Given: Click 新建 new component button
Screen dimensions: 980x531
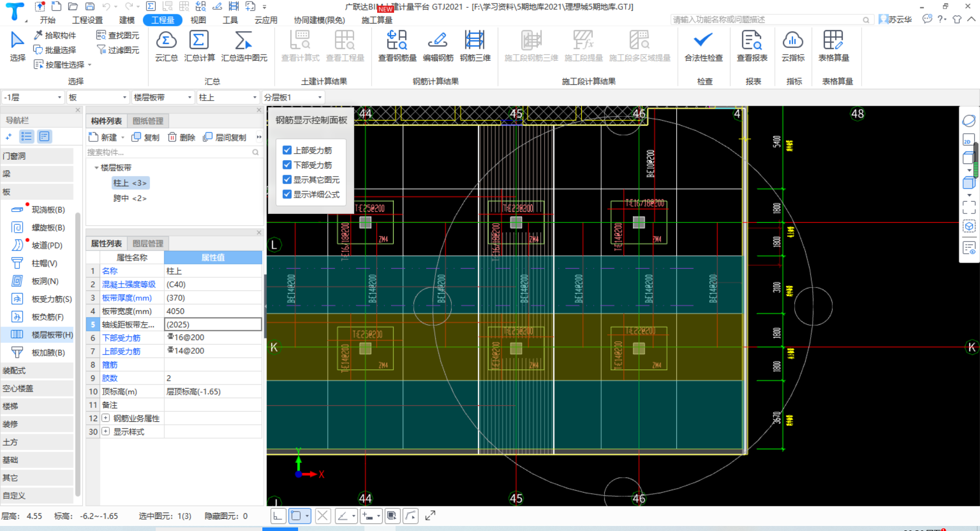Looking at the screenshot, I should click(x=103, y=137).
